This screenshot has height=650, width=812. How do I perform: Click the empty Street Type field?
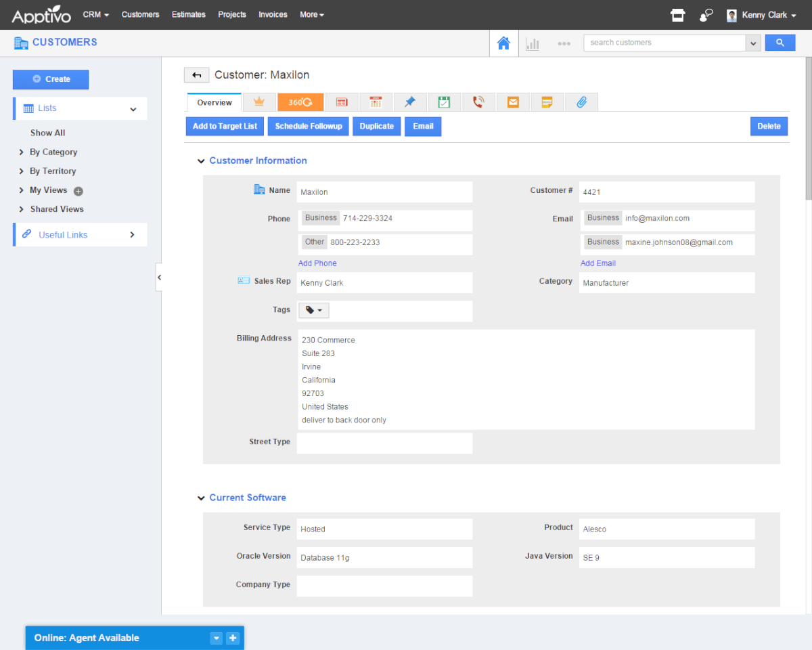click(x=384, y=443)
